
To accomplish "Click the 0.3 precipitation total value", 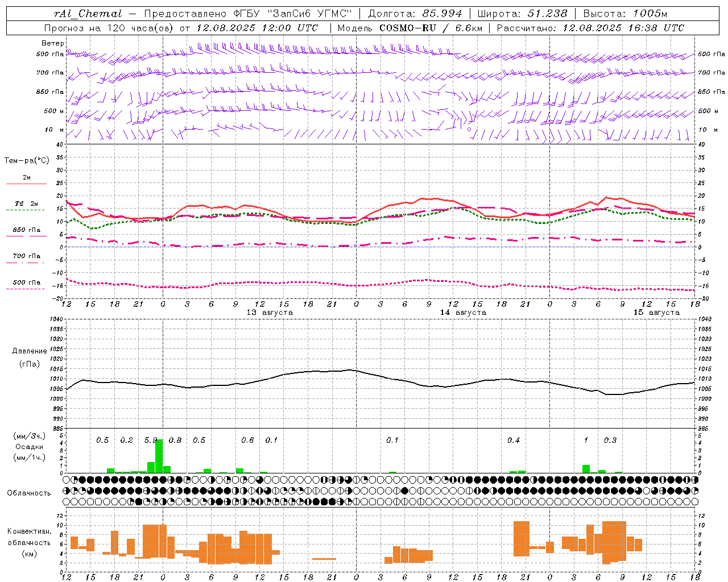I will (x=610, y=440).
